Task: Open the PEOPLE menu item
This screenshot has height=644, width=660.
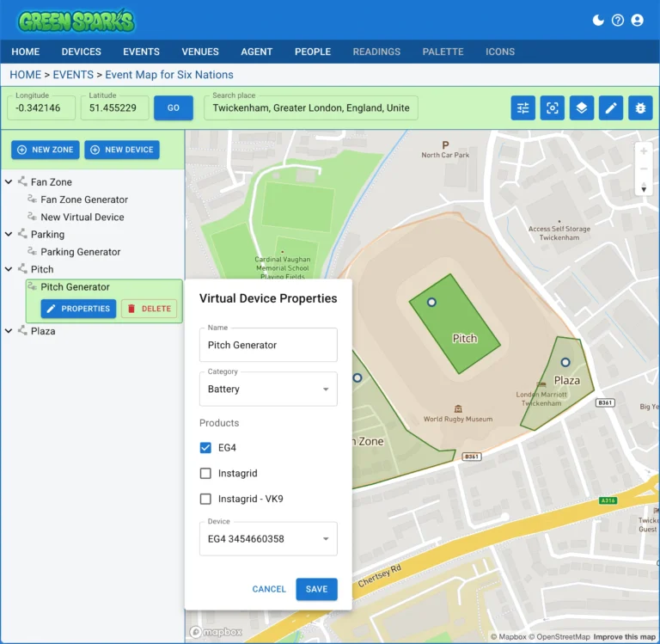Action: pos(313,52)
